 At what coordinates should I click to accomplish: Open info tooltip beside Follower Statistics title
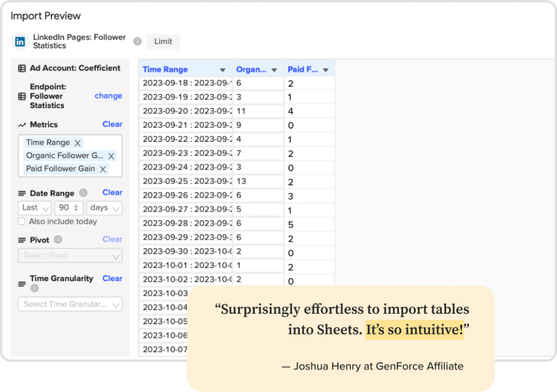(x=138, y=41)
